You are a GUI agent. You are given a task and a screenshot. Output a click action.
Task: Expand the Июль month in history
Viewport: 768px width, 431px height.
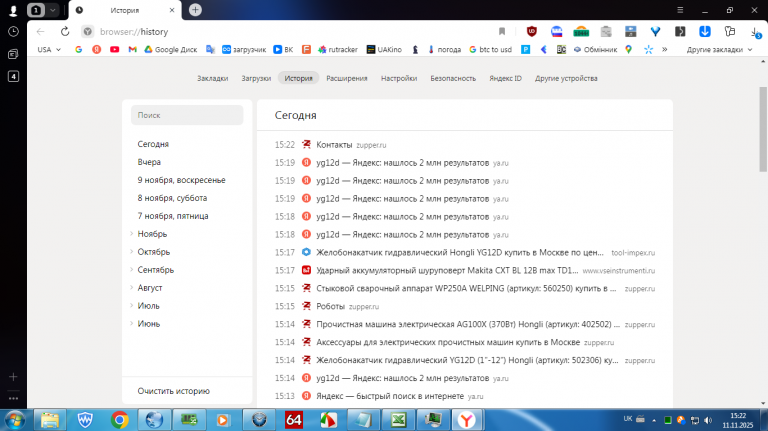click(131, 306)
